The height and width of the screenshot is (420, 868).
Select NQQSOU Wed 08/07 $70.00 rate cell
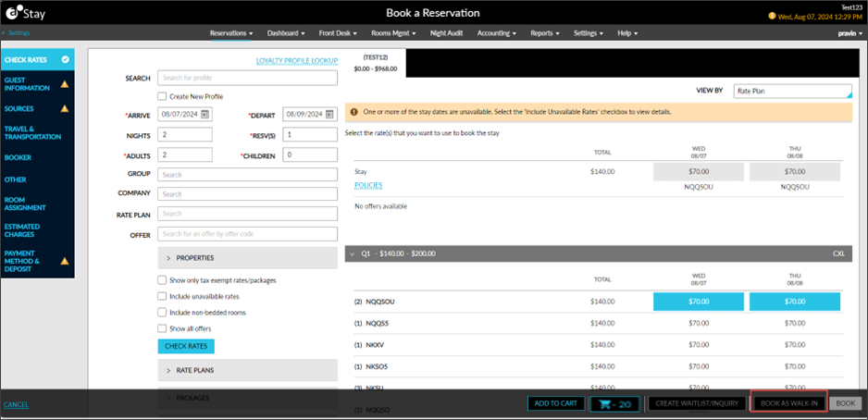[699, 302]
